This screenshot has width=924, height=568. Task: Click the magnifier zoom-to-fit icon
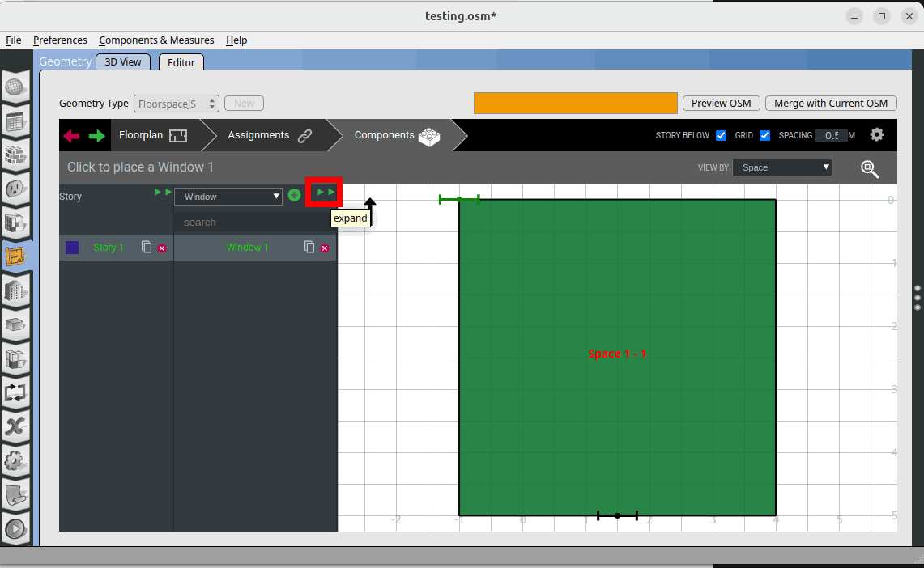tap(870, 168)
